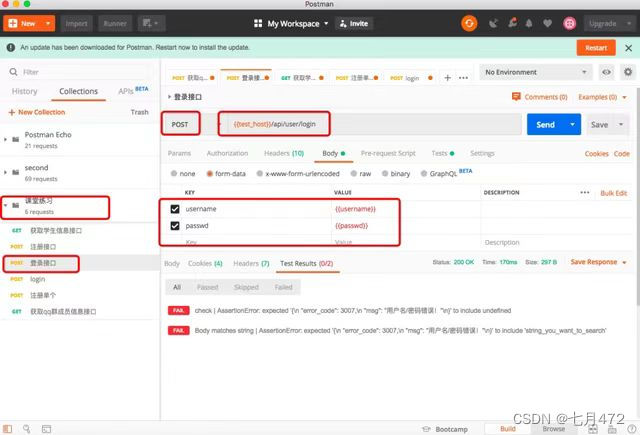Click in the collections Filter field

click(80, 72)
